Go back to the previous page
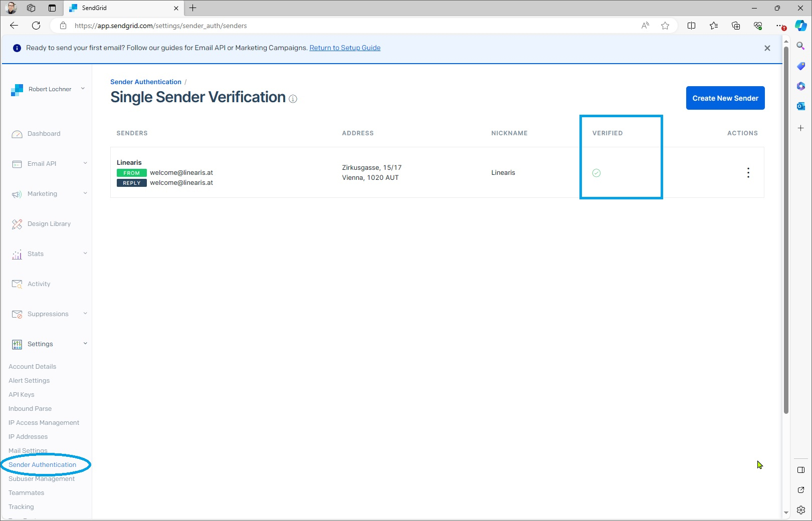The width and height of the screenshot is (812, 521). pos(14,26)
